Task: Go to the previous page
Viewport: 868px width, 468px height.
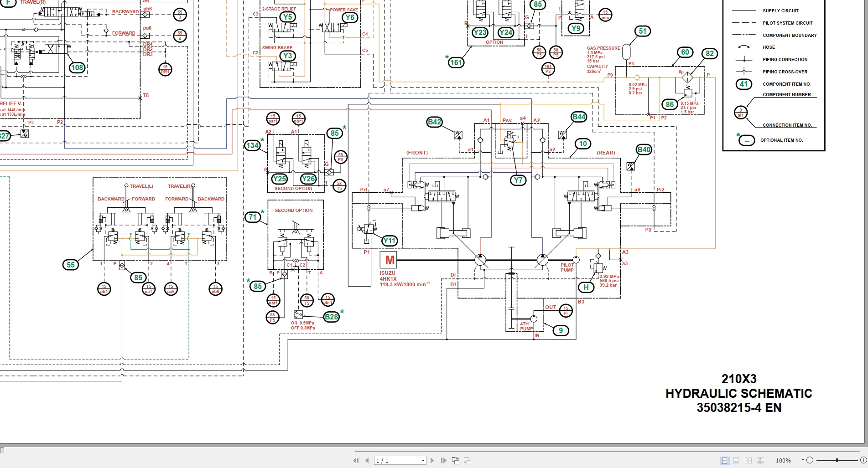Action: pos(367,460)
